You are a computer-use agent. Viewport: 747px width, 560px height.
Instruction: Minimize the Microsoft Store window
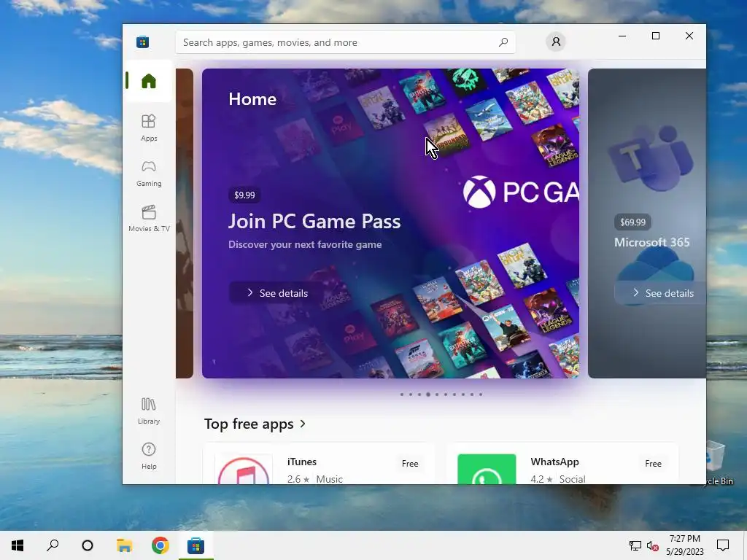pos(622,36)
